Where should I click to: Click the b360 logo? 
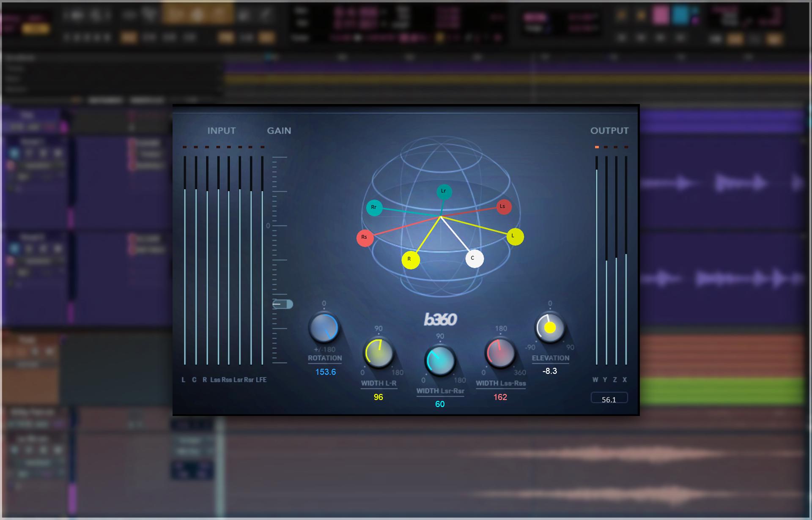click(x=440, y=320)
